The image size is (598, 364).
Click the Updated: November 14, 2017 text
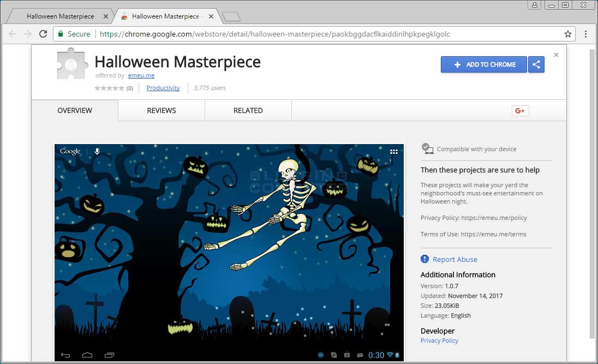pos(462,296)
